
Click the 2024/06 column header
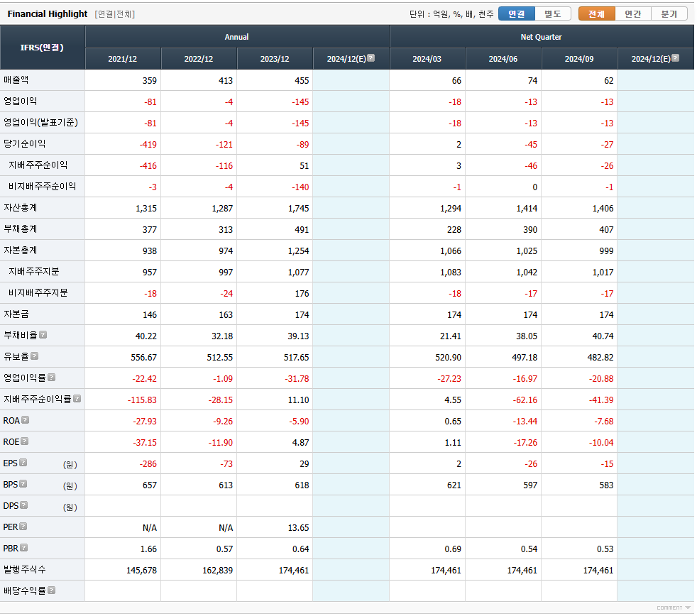[503, 59]
